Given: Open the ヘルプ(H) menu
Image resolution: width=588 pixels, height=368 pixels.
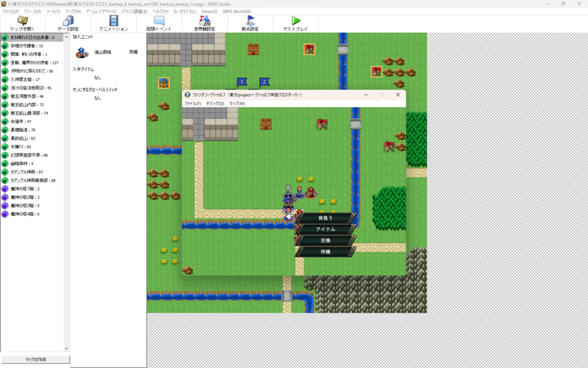Looking at the screenshot, I should [x=160, y=12].
